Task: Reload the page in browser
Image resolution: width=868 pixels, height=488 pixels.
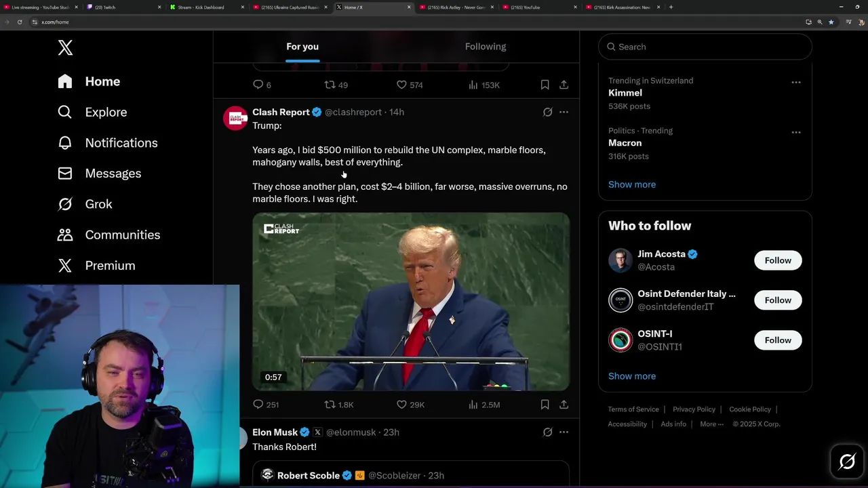Action: click(x=20, y=22)
